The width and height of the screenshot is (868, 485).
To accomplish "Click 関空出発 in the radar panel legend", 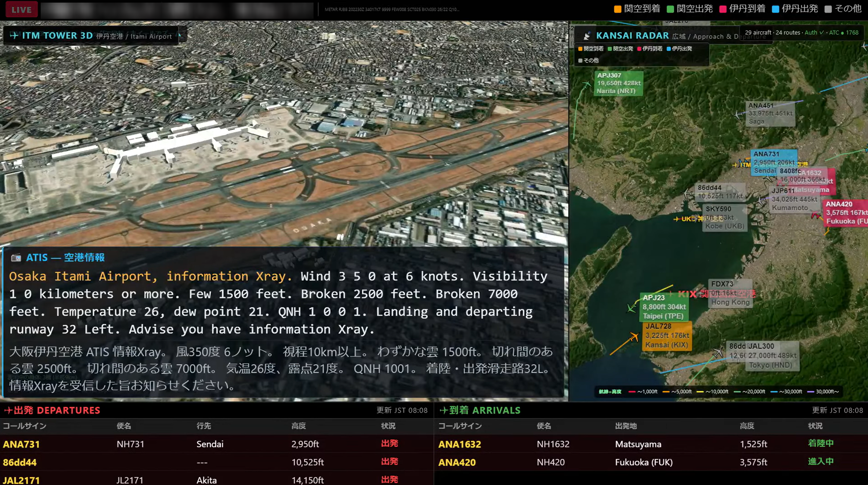I will [x=620, y=48].
